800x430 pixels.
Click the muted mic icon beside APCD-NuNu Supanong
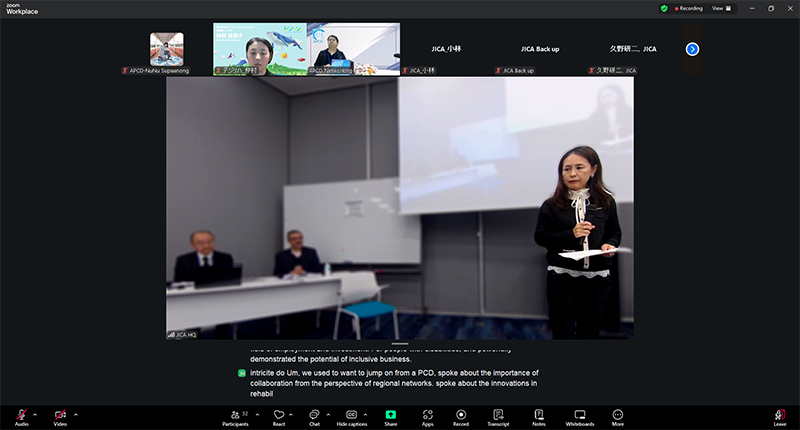click(125, 70)
